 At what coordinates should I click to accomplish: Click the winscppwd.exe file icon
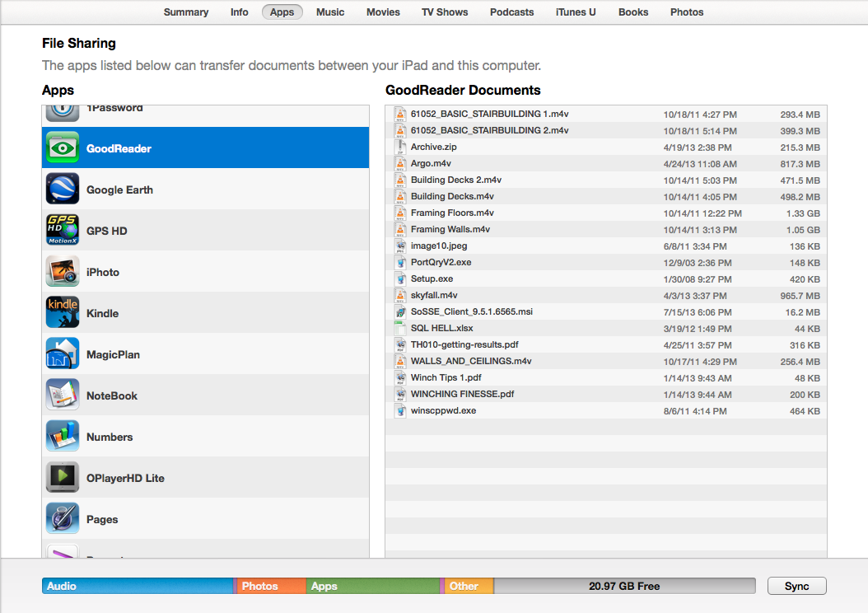[x=399, y=411]
